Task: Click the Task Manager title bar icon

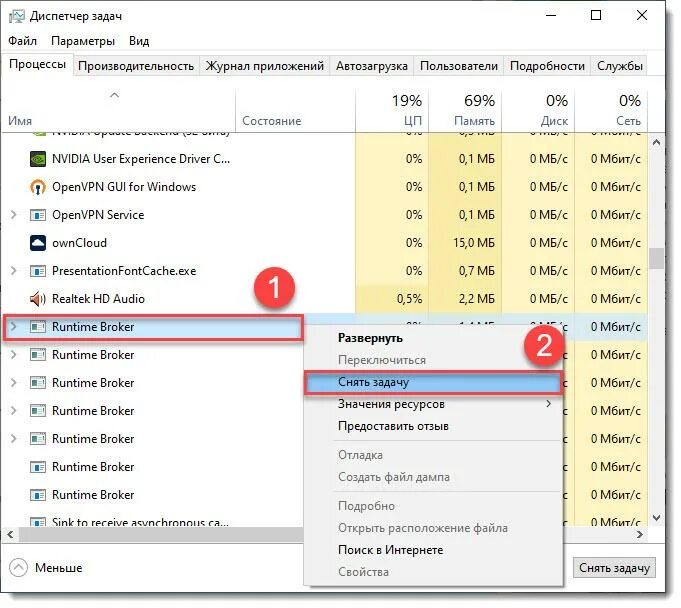Action: tap(17, 17)
